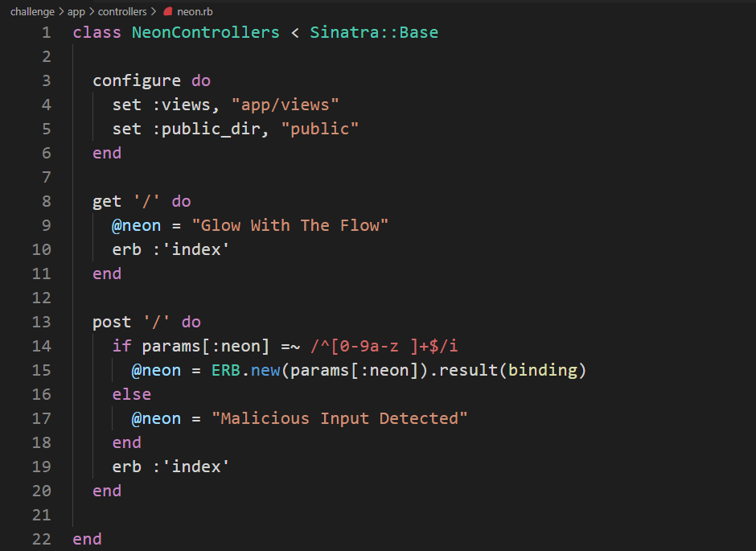The image size is (756, 551).
Task: Click line number 22 in the gutter
Action: point(42,539)
